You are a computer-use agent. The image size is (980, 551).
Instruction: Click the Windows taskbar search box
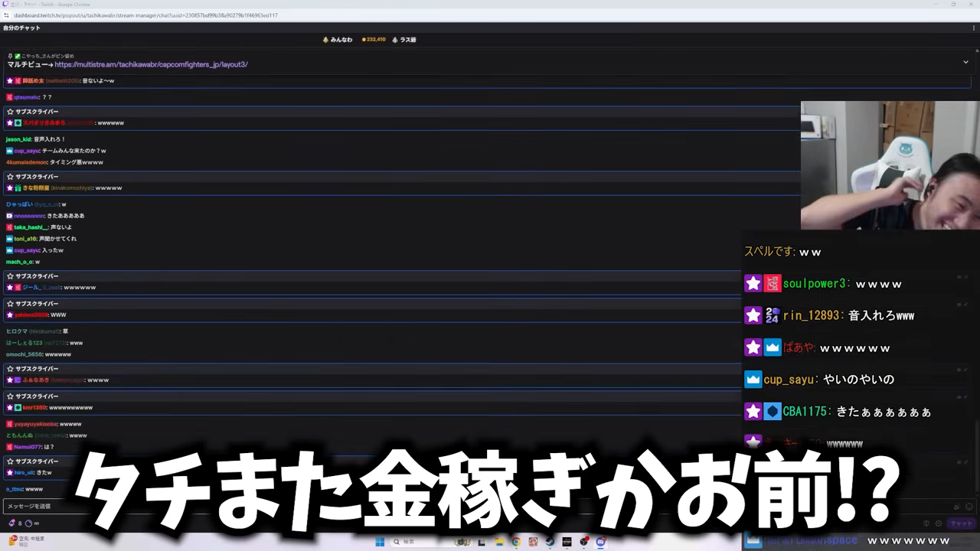pyautogui.click(x=417, y=542)
